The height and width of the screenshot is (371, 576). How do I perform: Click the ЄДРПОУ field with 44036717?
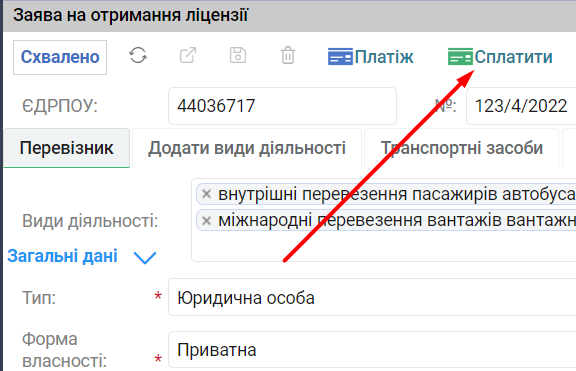tap(282, 106)
